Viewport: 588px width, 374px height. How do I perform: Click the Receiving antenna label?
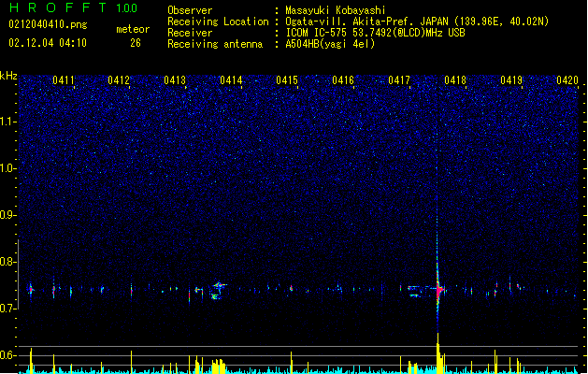pos(215,44)
